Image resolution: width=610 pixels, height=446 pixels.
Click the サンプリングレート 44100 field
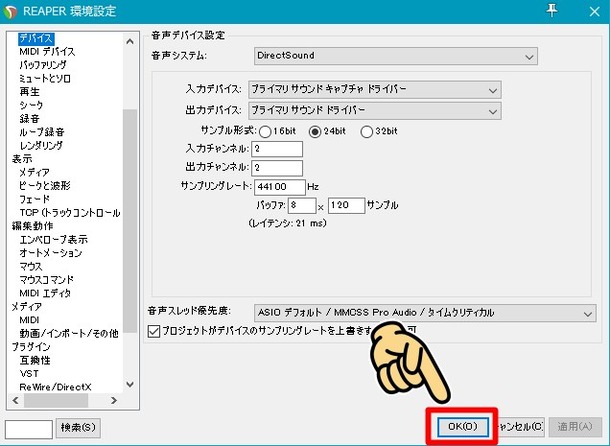coord(280,187)
